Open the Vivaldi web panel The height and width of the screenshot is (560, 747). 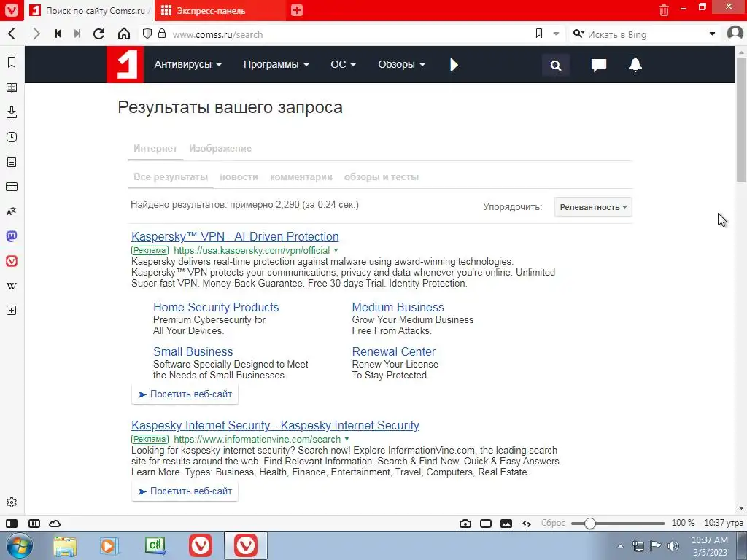point(12,261)
